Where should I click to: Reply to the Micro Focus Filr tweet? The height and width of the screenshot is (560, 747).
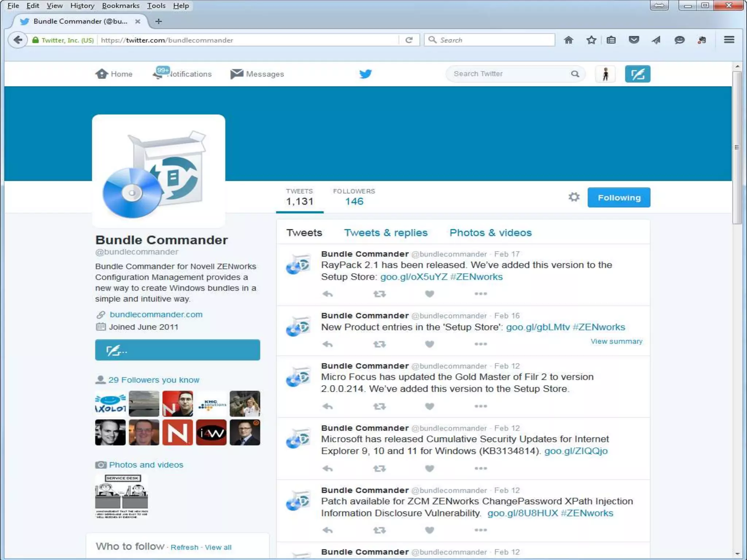point(328,406)
